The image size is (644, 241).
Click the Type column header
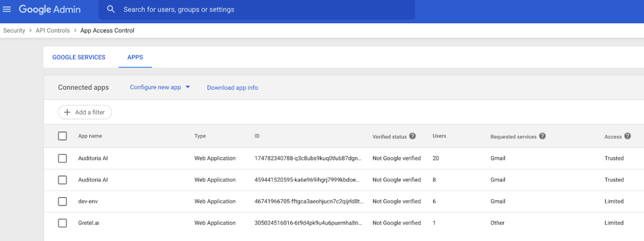tap(200, 136)
